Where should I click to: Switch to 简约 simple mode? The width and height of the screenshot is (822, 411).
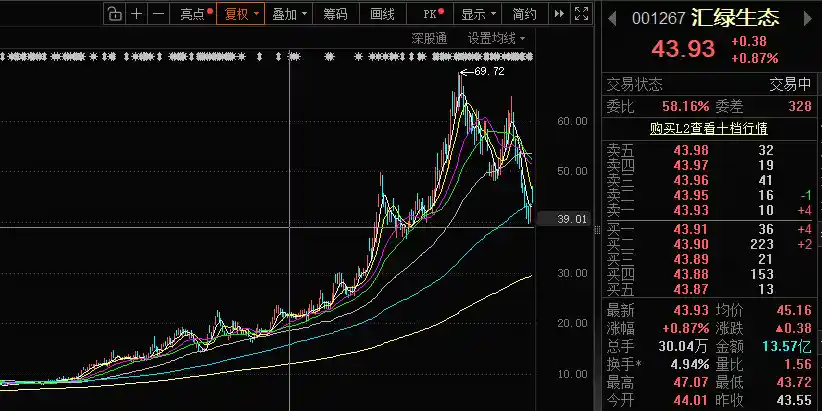pyautogui.click(x=525, y=14)
